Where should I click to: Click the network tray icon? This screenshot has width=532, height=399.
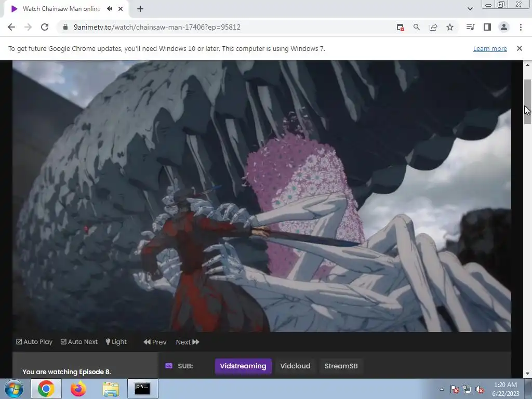[x=467, y=389]
